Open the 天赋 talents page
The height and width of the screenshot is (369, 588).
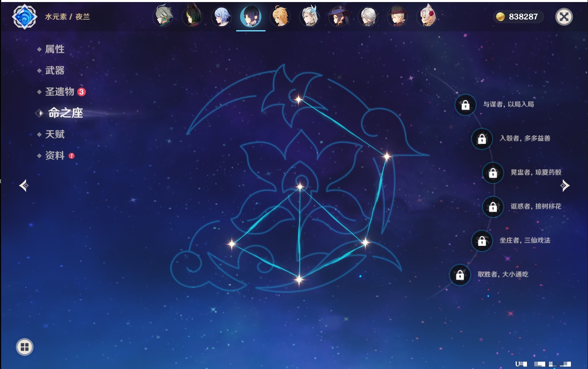[55, 134]
